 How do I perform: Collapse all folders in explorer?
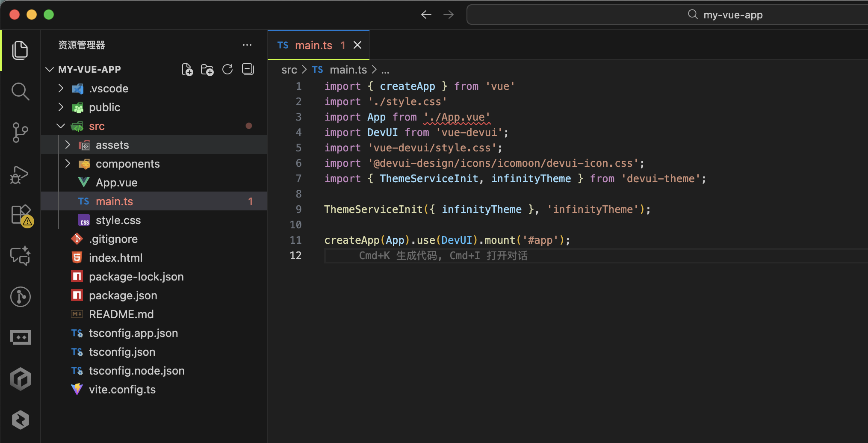248,69
